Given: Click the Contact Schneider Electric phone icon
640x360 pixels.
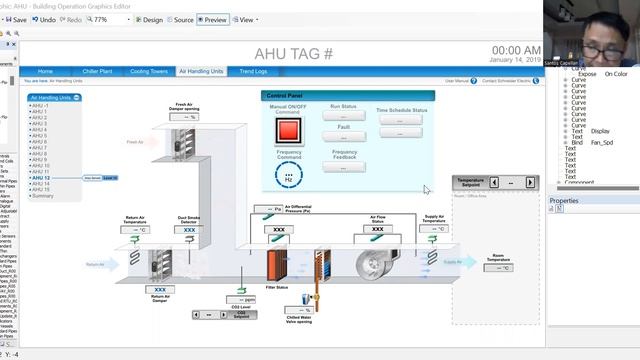Looking at the screenshot, I should click(x=536, y=81).
